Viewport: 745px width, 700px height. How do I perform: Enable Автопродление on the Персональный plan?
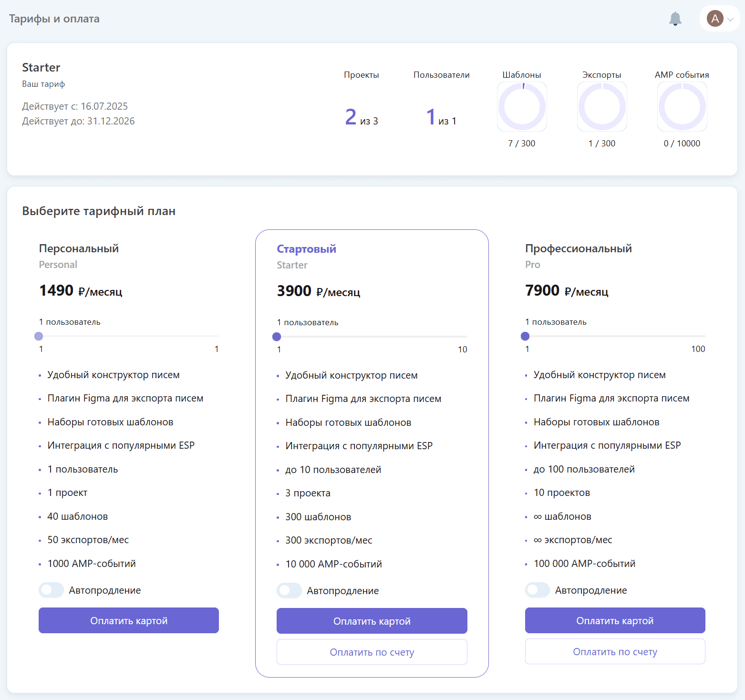pos(51,590)
